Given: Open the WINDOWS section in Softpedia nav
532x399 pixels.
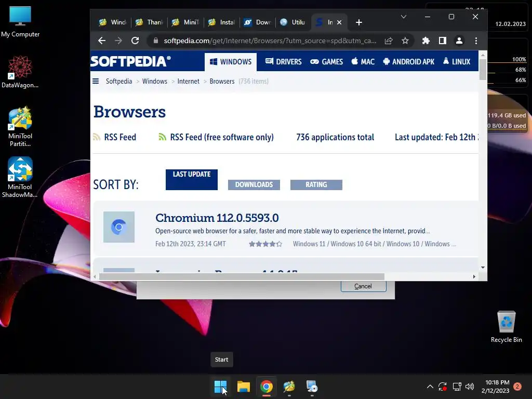Looking at the screenshot, I should pos(231,62).
